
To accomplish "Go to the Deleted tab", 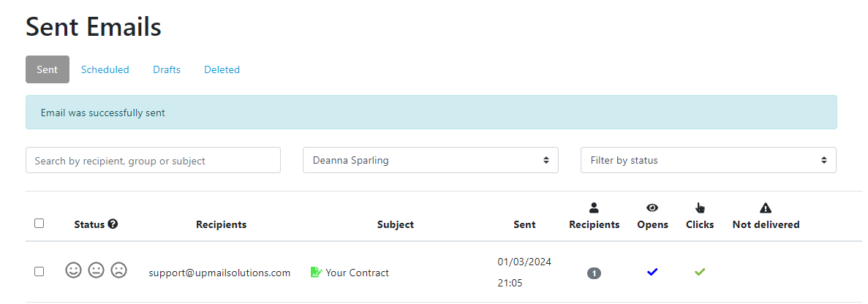I will [222, 69].
